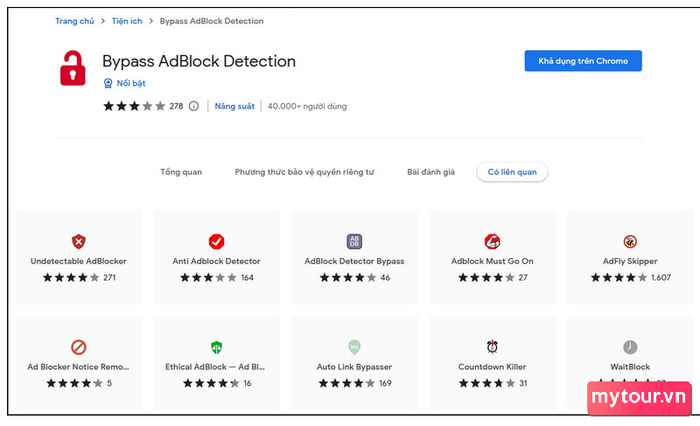Open the AdBlock Detector Bypass title
Viewport: 700px width, 426px height.
click(x=354, y=261)
